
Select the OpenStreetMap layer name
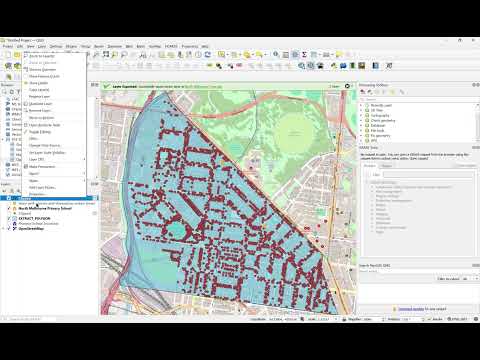tap(31, 229)
